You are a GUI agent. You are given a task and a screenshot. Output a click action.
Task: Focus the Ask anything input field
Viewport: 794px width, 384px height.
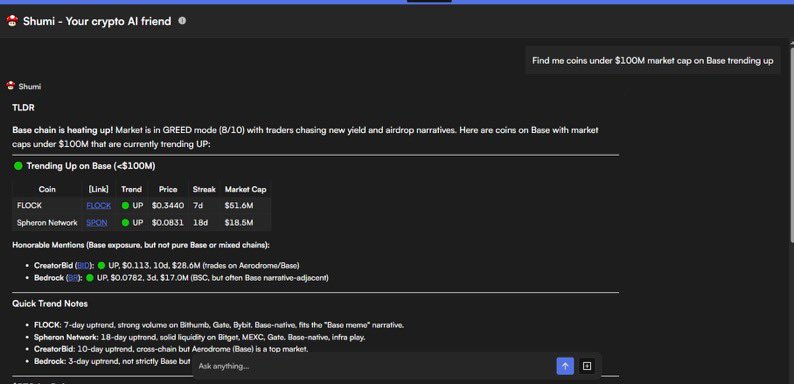pyautogui.click(x=374, y=366)
